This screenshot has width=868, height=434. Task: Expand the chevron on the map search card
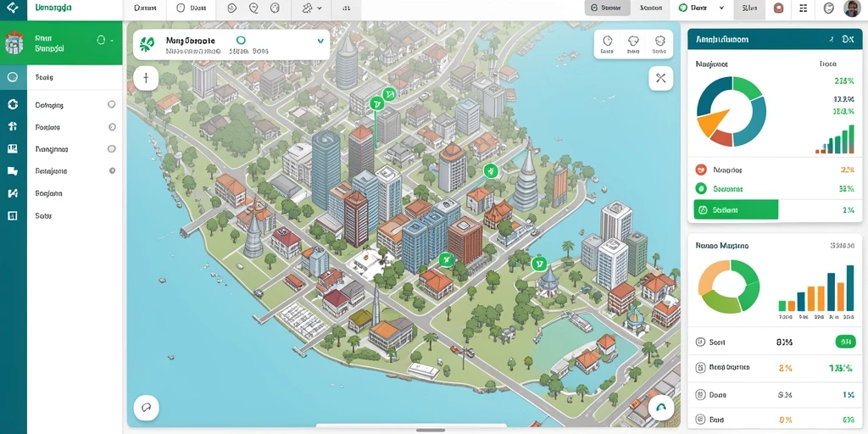coord(320,41)
